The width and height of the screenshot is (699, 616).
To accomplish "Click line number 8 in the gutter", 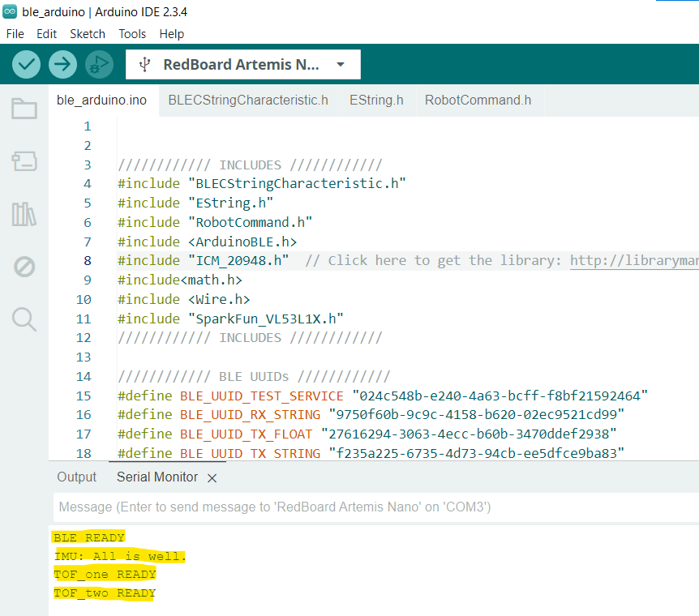I will pyautogui.click(x=88, y=260).
